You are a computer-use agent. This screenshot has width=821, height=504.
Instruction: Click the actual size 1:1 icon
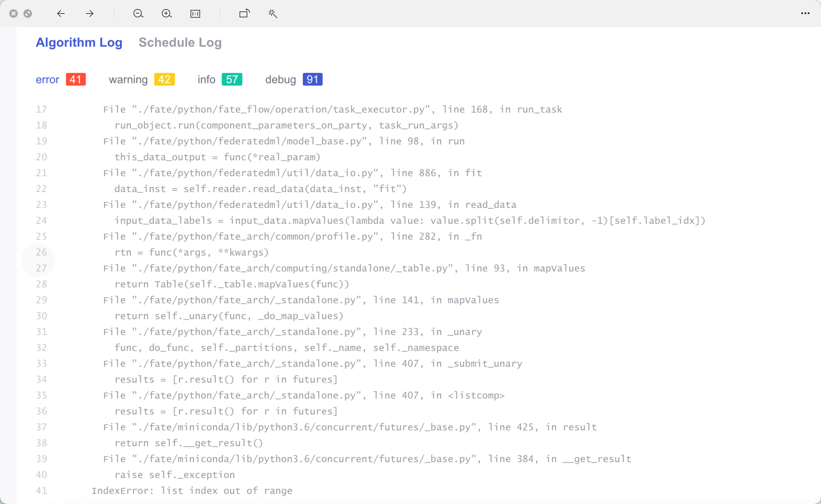(x=195, y=13)
